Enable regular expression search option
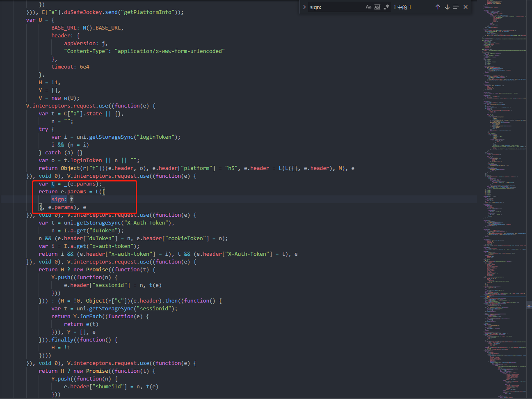 [x=386, y=7]
